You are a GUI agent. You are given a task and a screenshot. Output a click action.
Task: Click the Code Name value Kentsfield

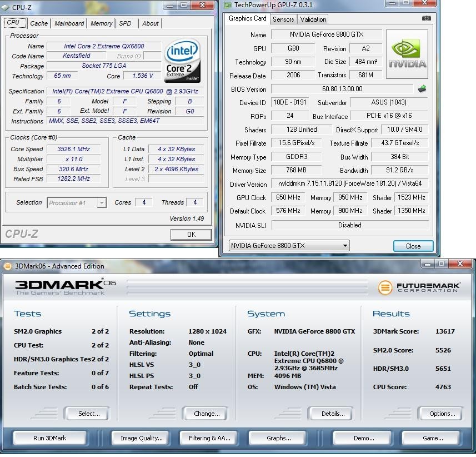[x=77, y=56]
